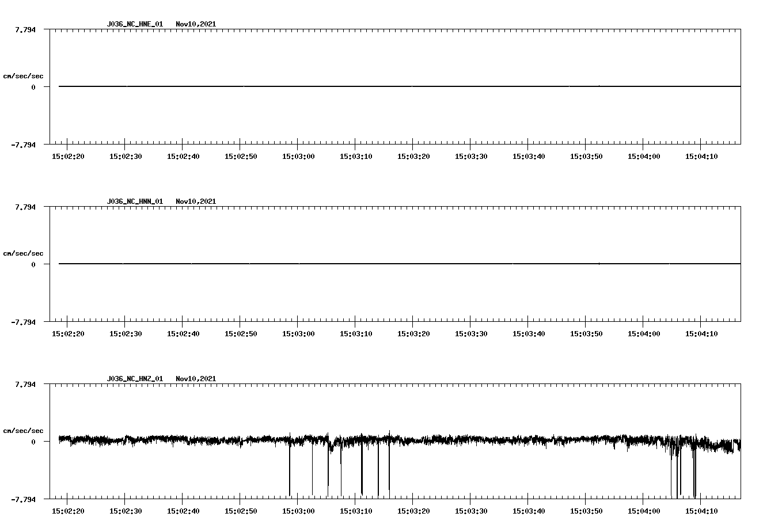Click the 15:03:50 time label under HNZ plot
782x532 pixels.
(x=586, y=511)
